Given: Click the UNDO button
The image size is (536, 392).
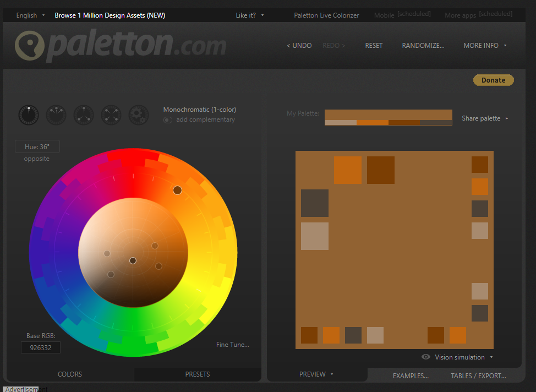Looking at the screenshot, I should tap(299, 46).
